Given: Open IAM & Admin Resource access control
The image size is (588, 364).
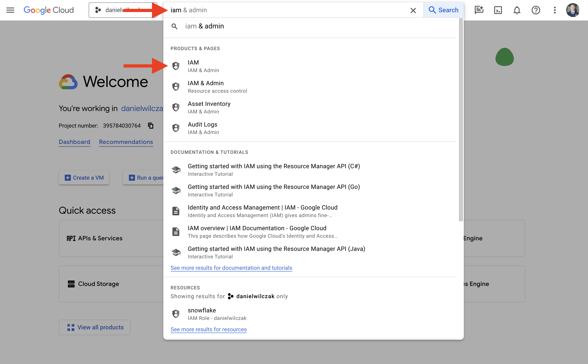Looking at the screenshot, I should point(310,87).
